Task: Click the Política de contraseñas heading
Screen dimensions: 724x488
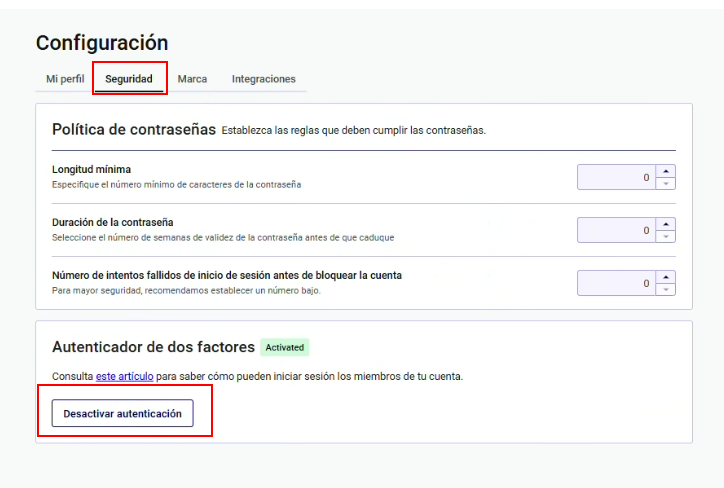Action: click(134, 129)
